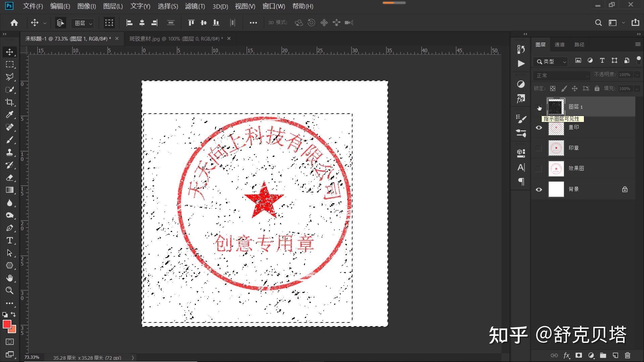The height and width of the screenshot is (362, 644).
Task: Open the workspace switcher dropdown arrow
Action: 623,23
